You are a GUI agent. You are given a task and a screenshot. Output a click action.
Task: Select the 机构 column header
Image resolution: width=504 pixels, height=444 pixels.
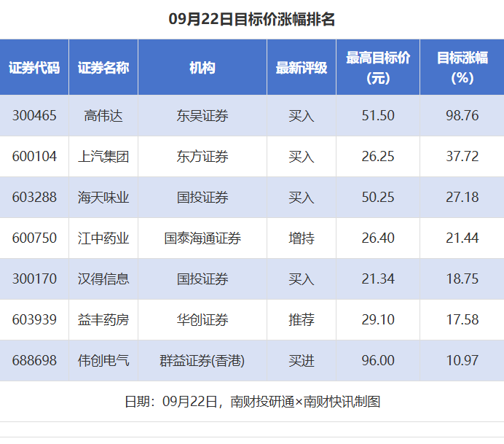202,68
